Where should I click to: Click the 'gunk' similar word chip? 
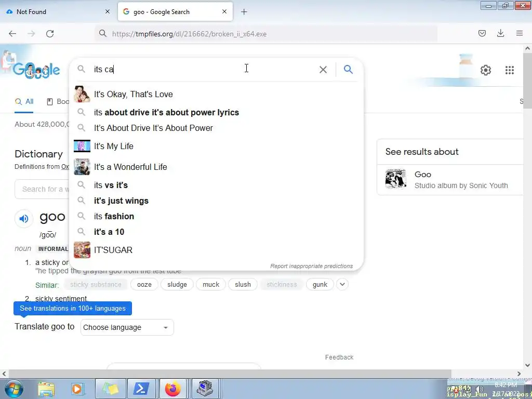(x=320, y=284)
